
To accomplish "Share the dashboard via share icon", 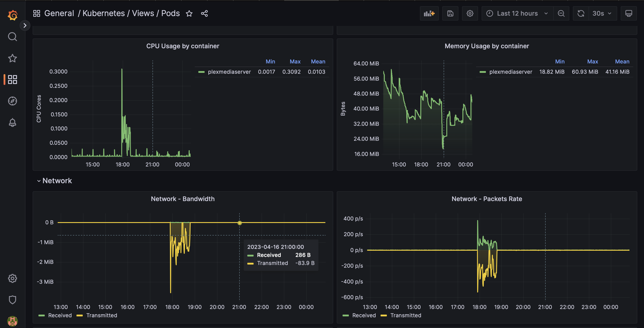I will [x=204, y=13].
